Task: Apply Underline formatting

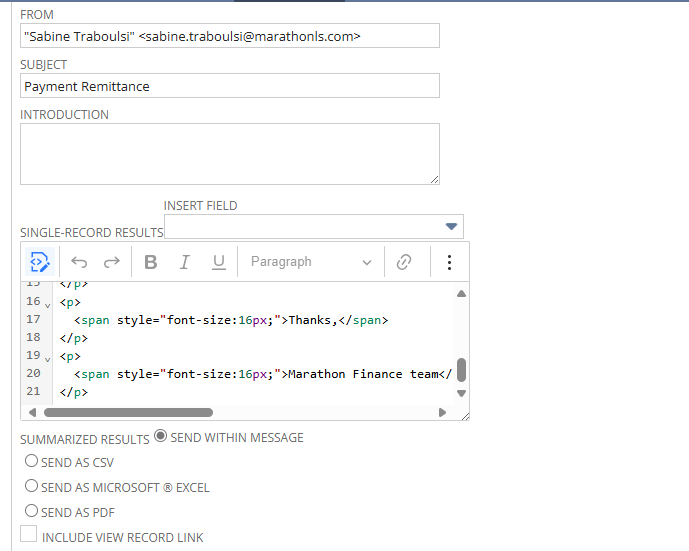Action: pos(218,262)
